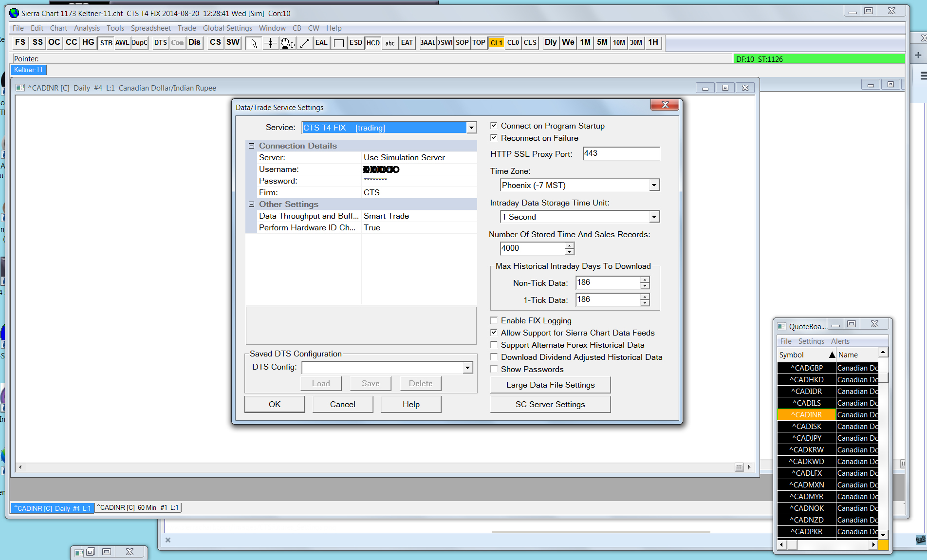Click the Cancel button
Viewport: 927px width, 560px height.
343,404
